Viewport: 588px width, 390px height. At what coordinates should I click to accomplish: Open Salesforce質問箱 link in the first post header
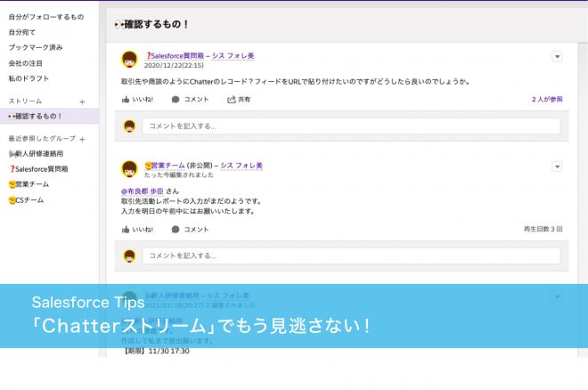175,56
